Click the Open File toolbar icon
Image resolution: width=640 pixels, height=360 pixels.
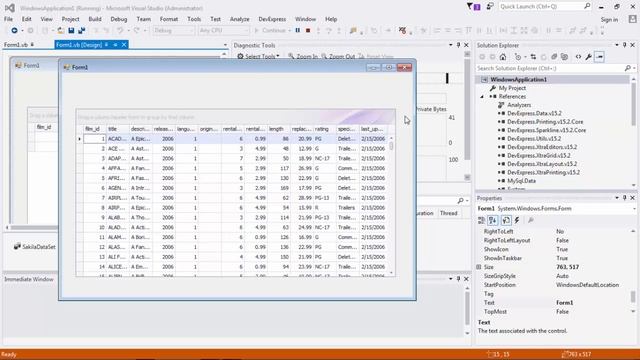pyautogui.click(x=60, y=31)
